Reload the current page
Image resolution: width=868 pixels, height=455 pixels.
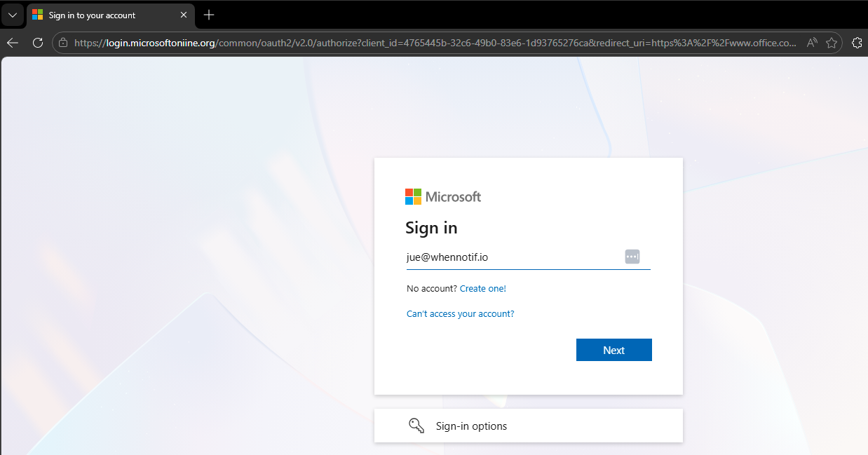pyautogui.click(x=38, y=43)
